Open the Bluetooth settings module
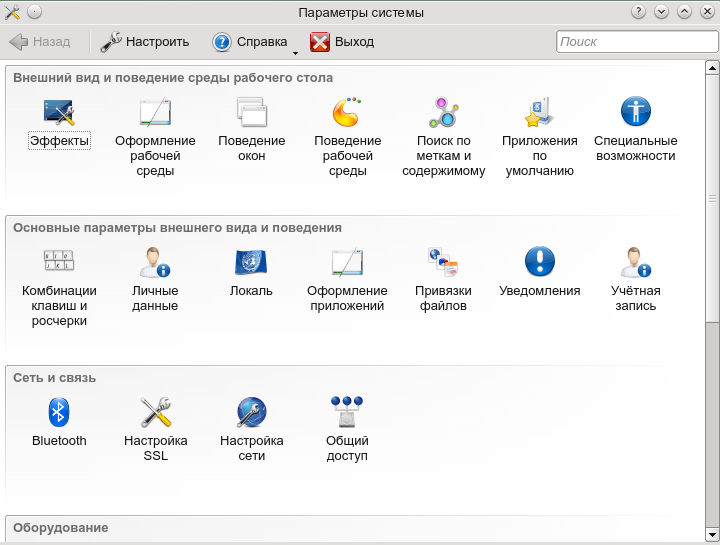This screenshot has height=545, width=720. (59, 422)
